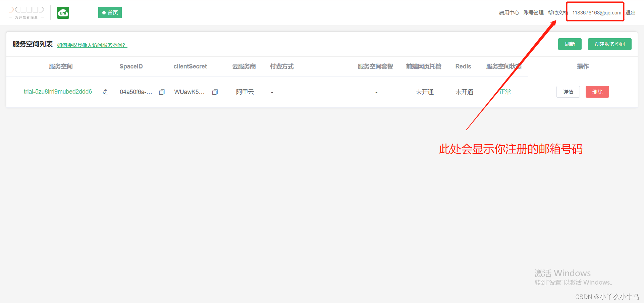
Task: Click the Redis column header
Action: click(463, 66)
